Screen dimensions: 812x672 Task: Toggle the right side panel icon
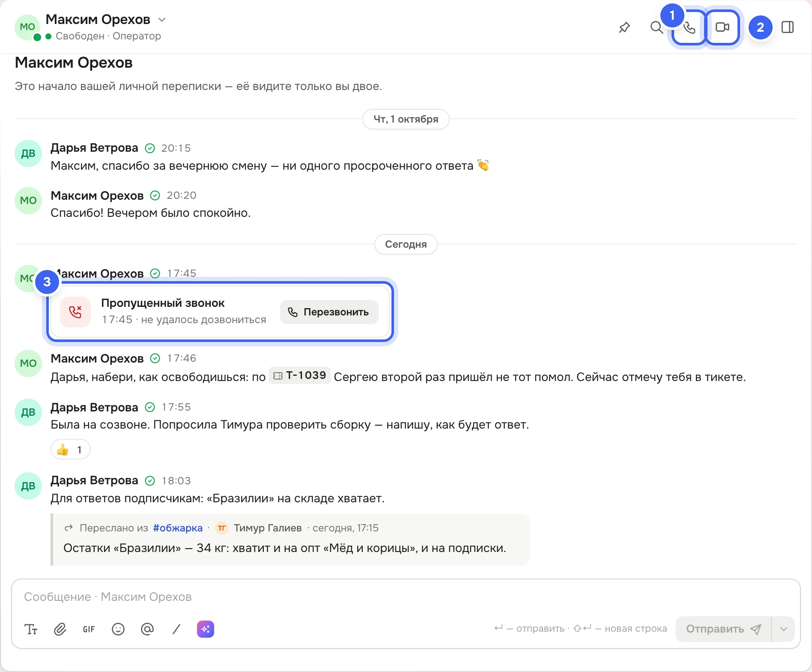(x=788, y=27)
